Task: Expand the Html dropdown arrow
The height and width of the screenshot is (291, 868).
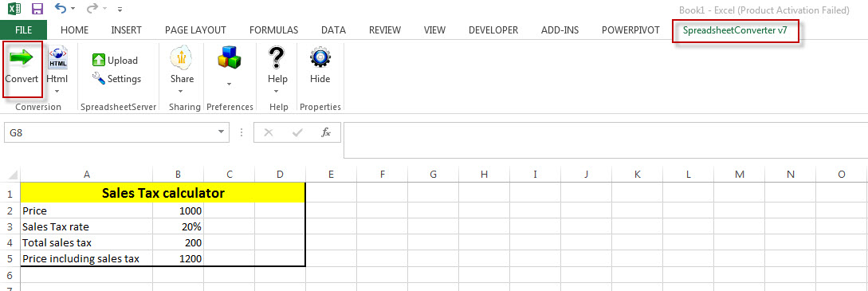Action: click(57, 91)
